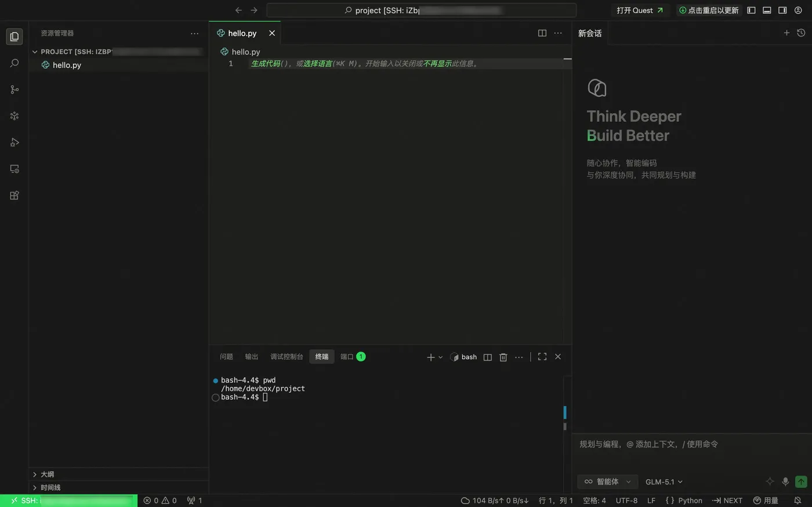Open explorer panel more actions menu
The height and width of the screenshot is (507, 812).
[x=194, y=34]
